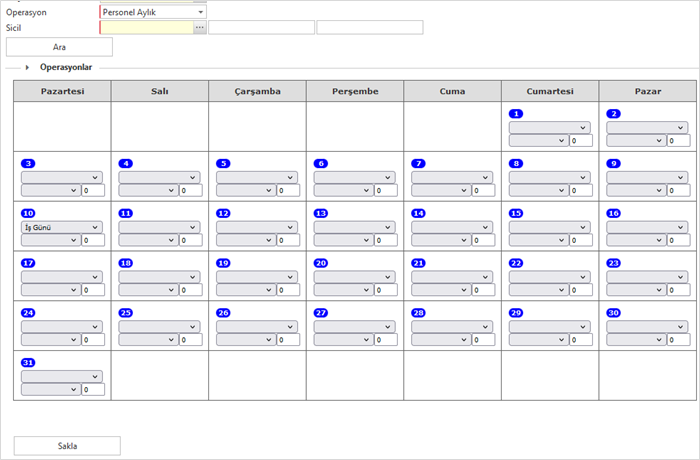Click the Sicil lookup ellipsis button
This screenshot has width=700, height=460.
click(200, 28)
